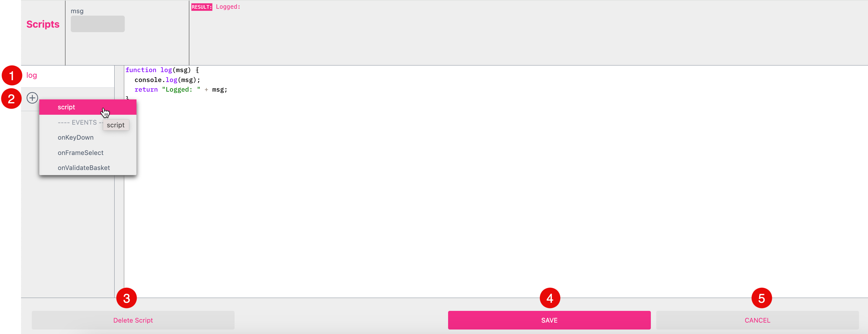
Task: Select the 'onKeyDown' event option
Action: [x=75, y=137]
